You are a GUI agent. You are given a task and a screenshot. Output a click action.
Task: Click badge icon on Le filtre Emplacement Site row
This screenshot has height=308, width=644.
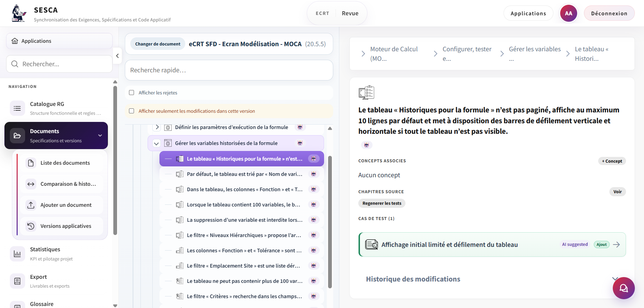tap(314, 266)
